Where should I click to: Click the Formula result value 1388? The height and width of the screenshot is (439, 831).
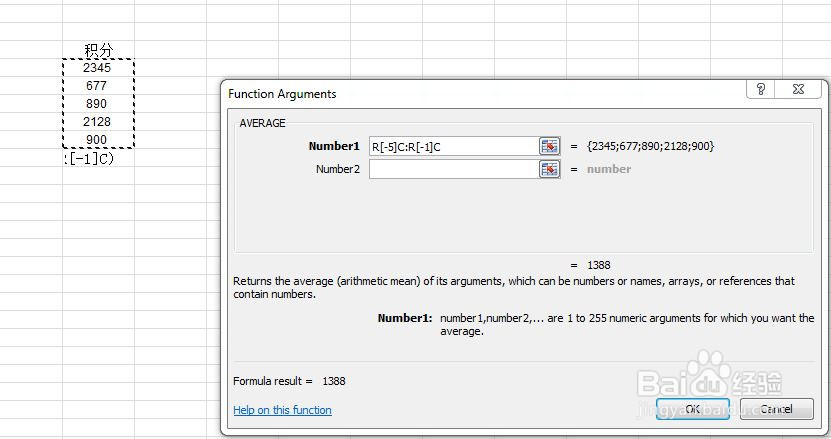click(x=334, y=381)
